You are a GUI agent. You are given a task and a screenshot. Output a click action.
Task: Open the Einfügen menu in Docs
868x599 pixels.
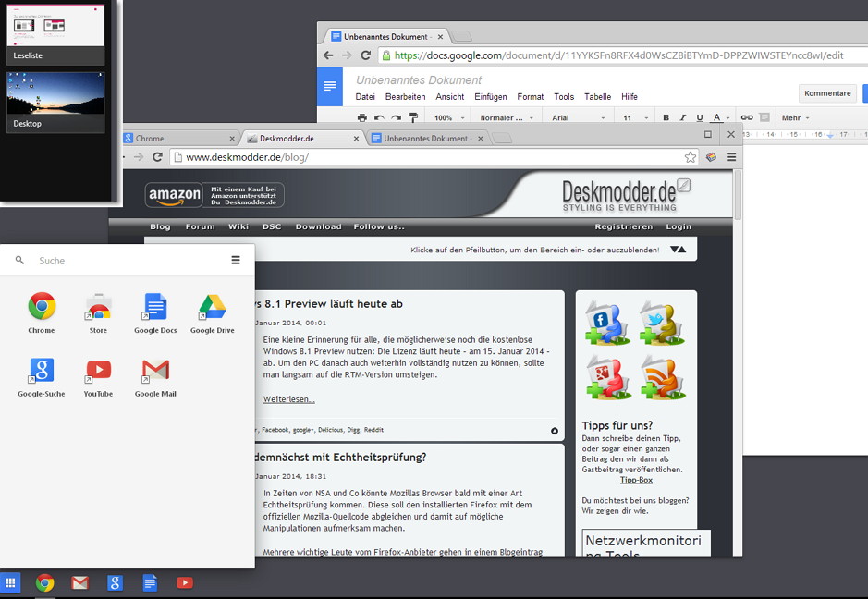(491, 96)
